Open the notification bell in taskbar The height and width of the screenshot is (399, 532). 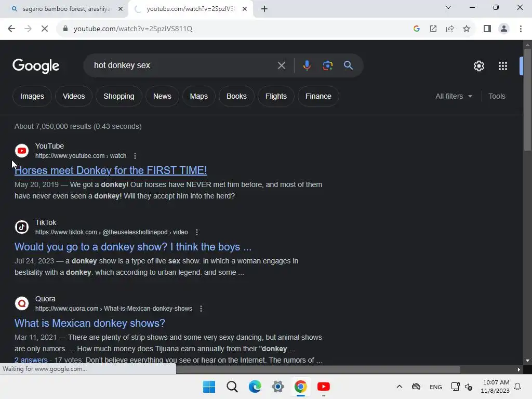(x=517, y=387)
